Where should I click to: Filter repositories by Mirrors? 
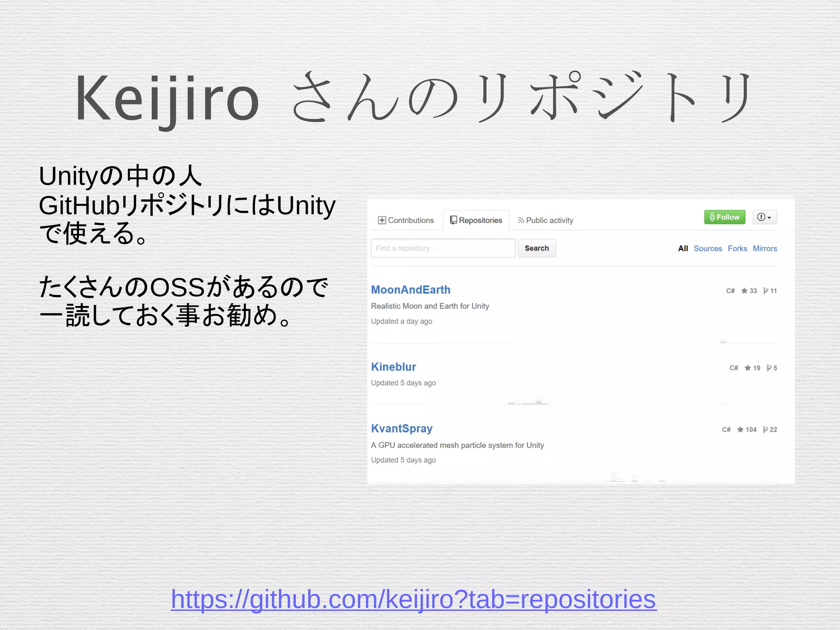click(765, 249)
